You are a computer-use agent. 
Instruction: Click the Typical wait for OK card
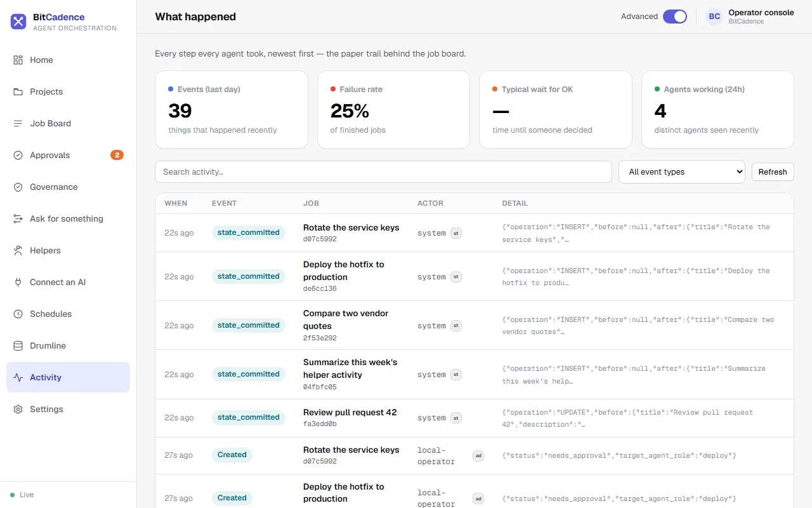(556, 110)
